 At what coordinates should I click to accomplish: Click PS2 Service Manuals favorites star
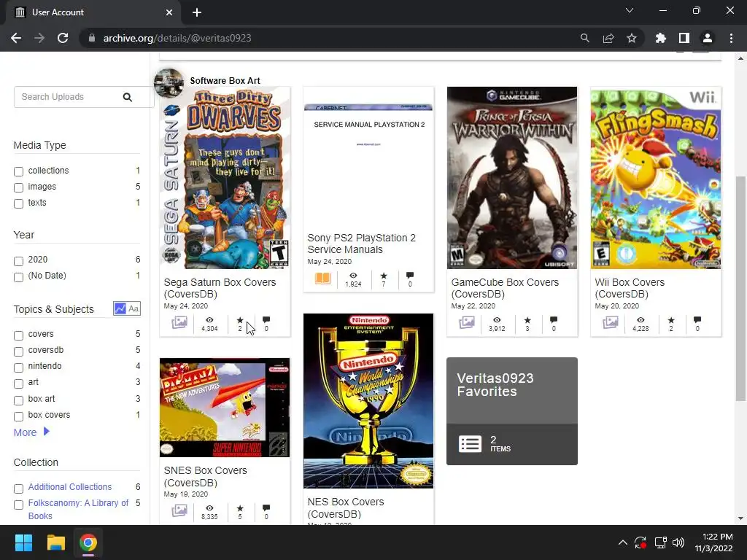click(x=384, y=276)
